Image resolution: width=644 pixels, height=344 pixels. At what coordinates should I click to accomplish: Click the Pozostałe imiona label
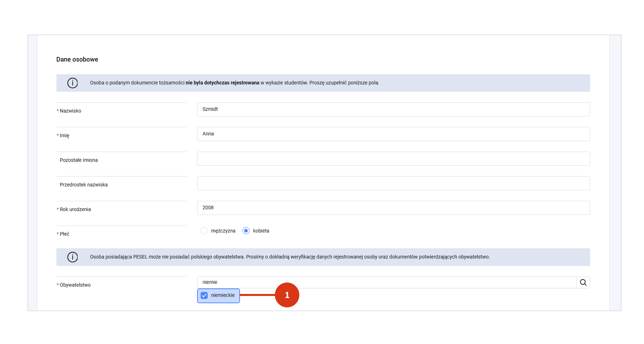pyautogui.click(x=79, y=160)
